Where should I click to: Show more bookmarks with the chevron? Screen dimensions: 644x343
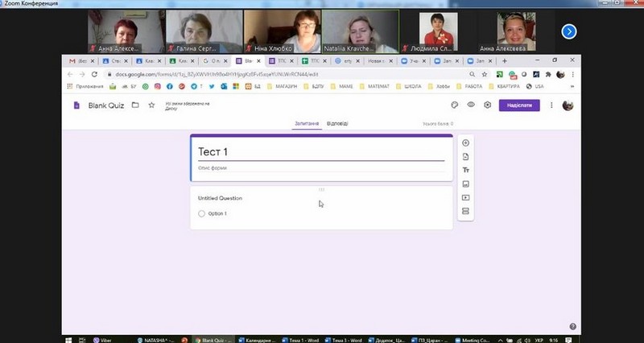[572, 86]
